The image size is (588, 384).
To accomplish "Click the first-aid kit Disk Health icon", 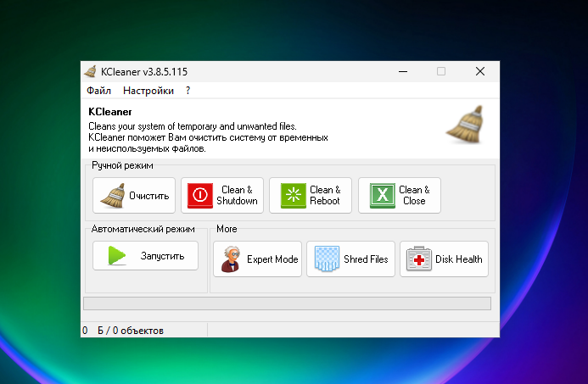I will [419, 259].
